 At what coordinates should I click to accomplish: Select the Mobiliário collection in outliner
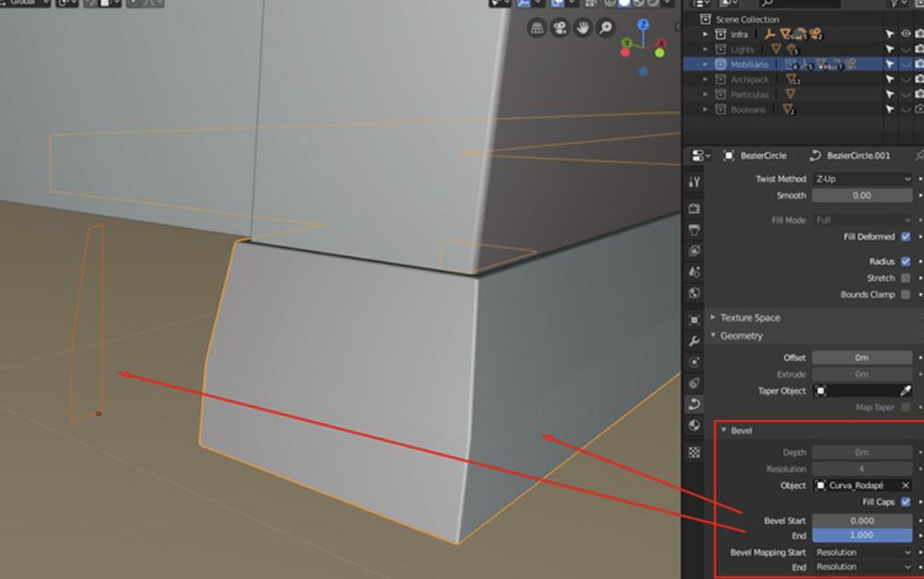749,64
